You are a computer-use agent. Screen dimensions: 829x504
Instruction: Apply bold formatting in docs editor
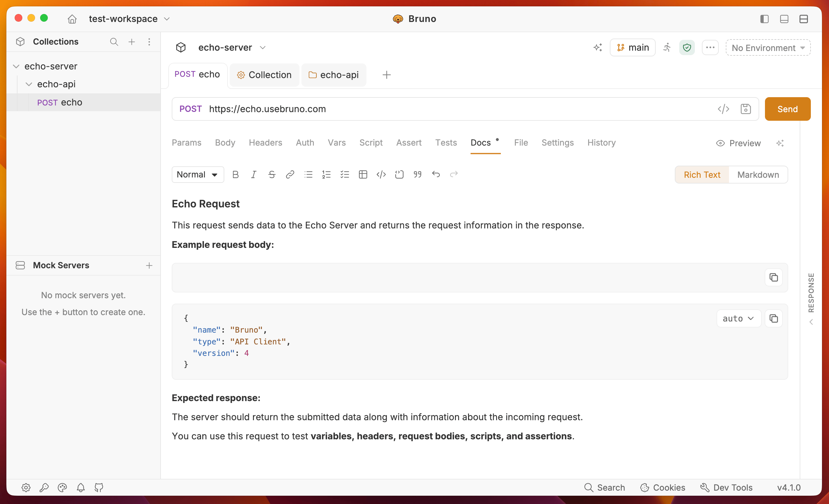(235, 175)
